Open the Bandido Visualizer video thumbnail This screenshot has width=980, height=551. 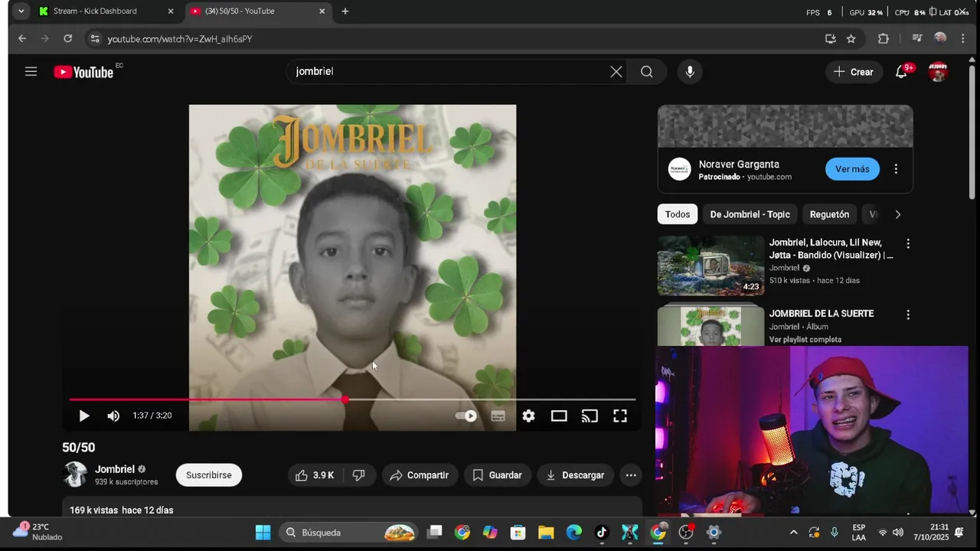710,265
